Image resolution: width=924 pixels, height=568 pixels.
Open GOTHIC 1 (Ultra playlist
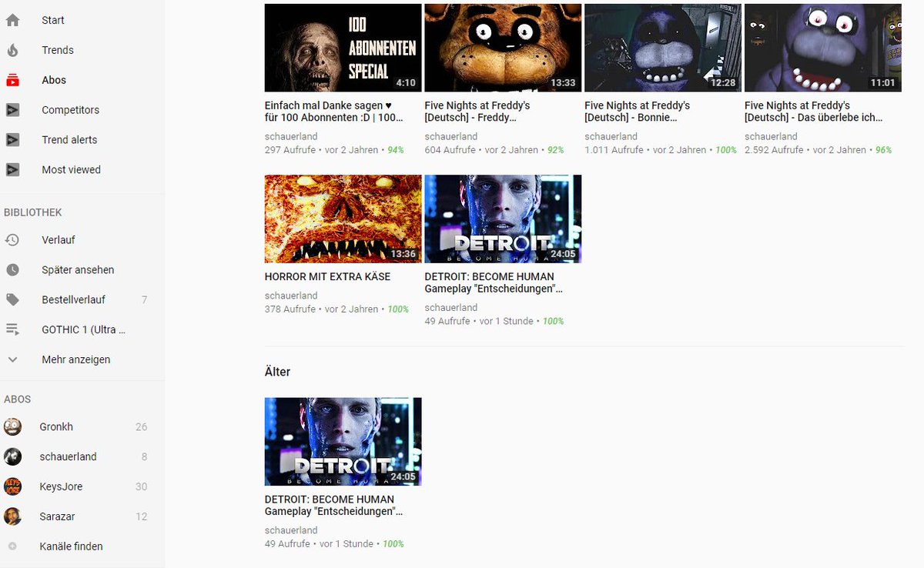(x=82, y=329)
